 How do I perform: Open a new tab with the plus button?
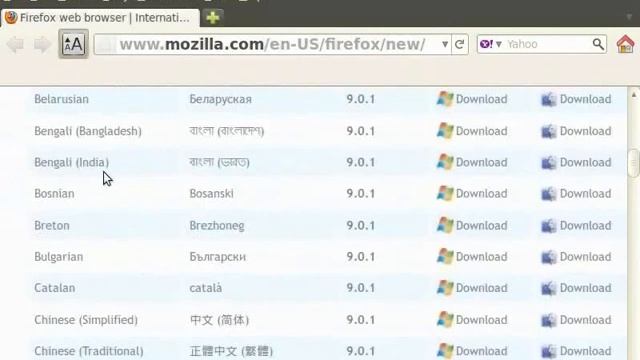point(213,18)
